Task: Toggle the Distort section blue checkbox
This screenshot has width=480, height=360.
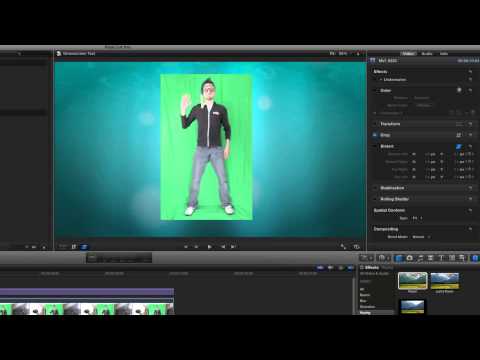Action: tap(459, 146)
